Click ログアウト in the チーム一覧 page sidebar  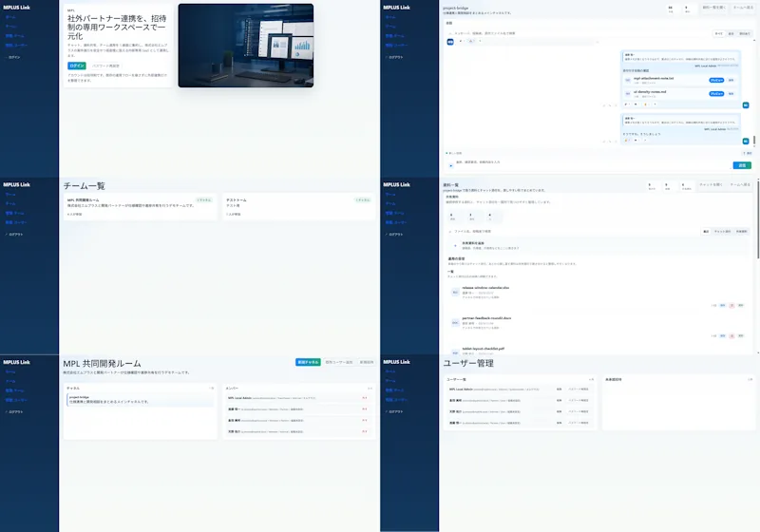pyautogui.click(x=14, y=235)
